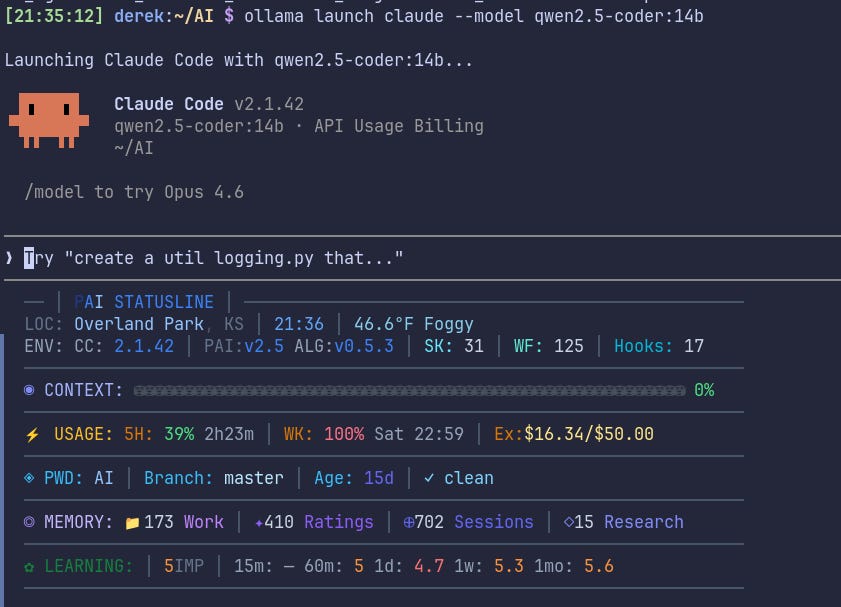
Task: Click the star icon before 410 Ratings
Action: pos(259,523)
